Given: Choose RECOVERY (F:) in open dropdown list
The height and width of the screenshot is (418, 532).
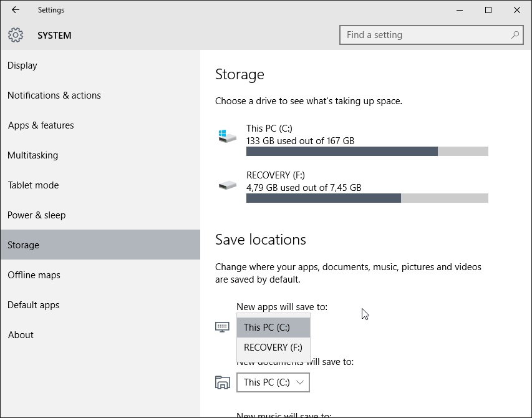Looking at the screenshot, I should click(273, 348).
